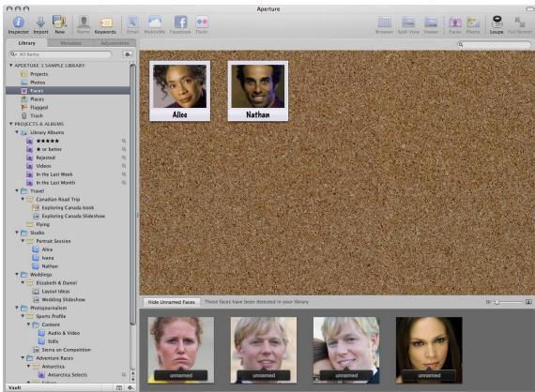Click the library sidebar scrollbar

pos(132,194)
